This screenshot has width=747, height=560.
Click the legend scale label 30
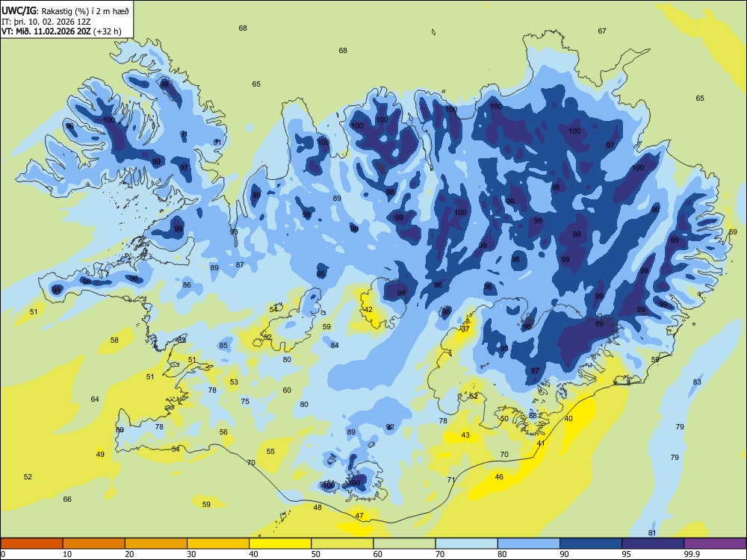point(191,554)
